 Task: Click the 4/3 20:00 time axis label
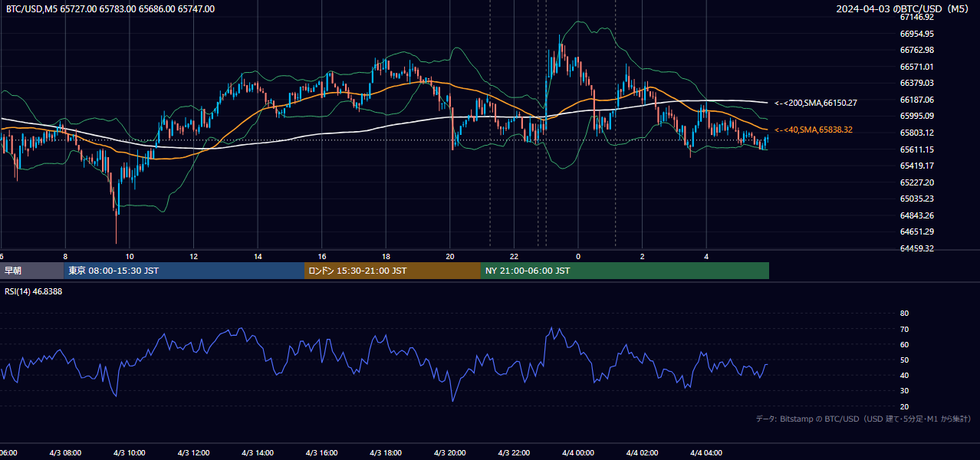coord(450,453)
